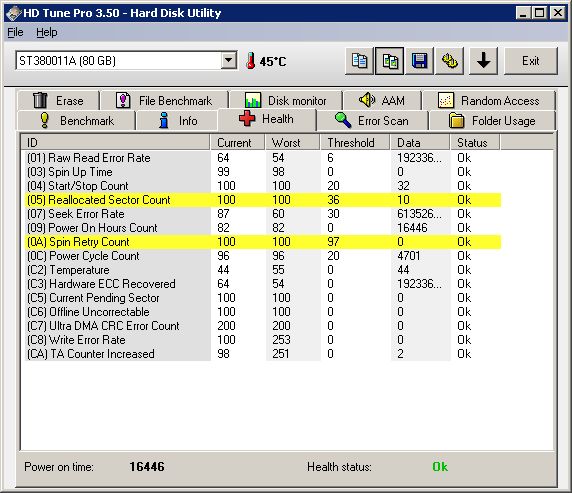Switch to the Erase tab

pos(58,100)
